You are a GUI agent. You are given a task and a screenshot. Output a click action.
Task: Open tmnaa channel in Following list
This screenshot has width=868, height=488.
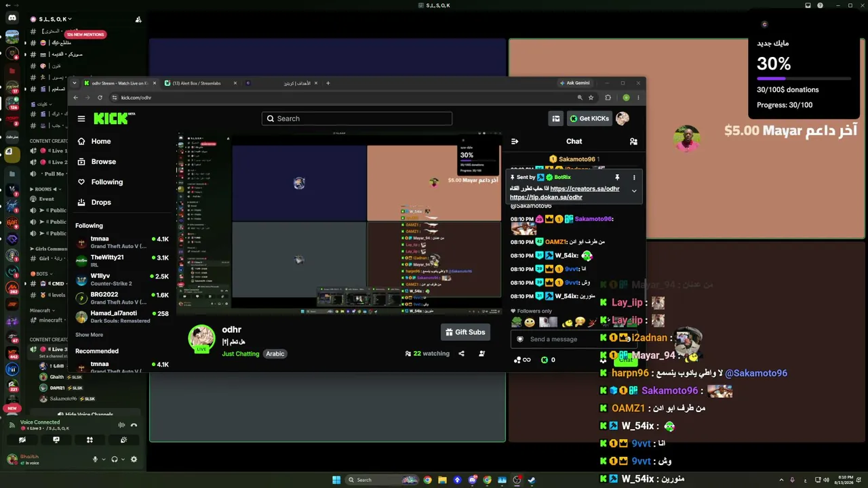pos(122,242)
